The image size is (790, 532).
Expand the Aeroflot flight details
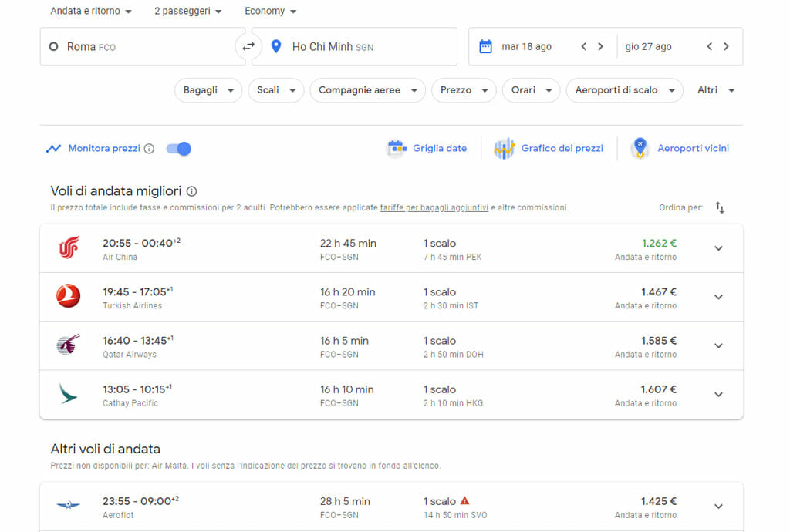tap(718, 507)
